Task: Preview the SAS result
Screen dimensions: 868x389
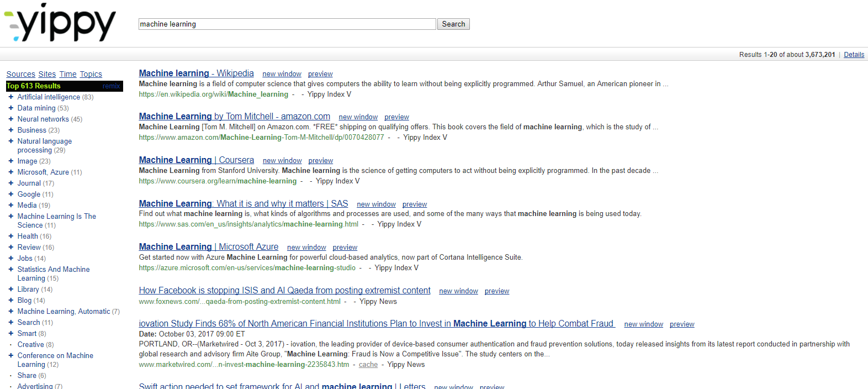Action: (x=415, y=204)
